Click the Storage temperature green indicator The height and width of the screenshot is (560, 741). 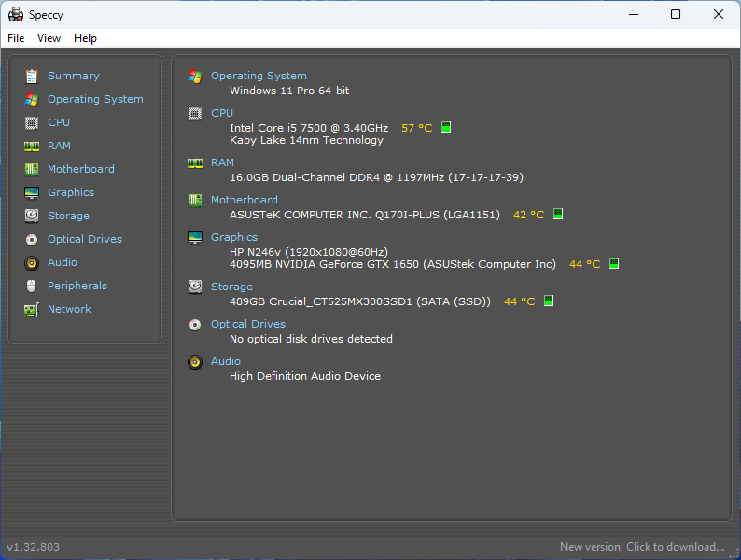(x=549, y=301)
